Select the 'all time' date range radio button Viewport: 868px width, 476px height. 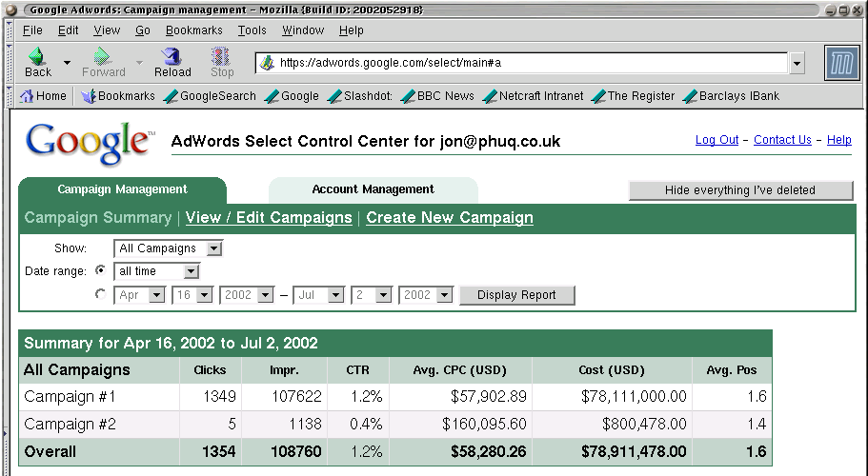pyautogui.click(x=100, y=270)
